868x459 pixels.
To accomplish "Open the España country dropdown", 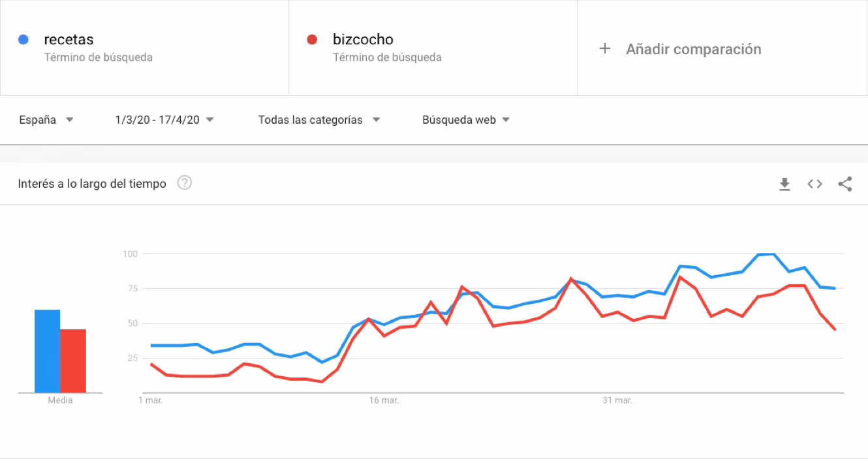I will coord(46,120).
